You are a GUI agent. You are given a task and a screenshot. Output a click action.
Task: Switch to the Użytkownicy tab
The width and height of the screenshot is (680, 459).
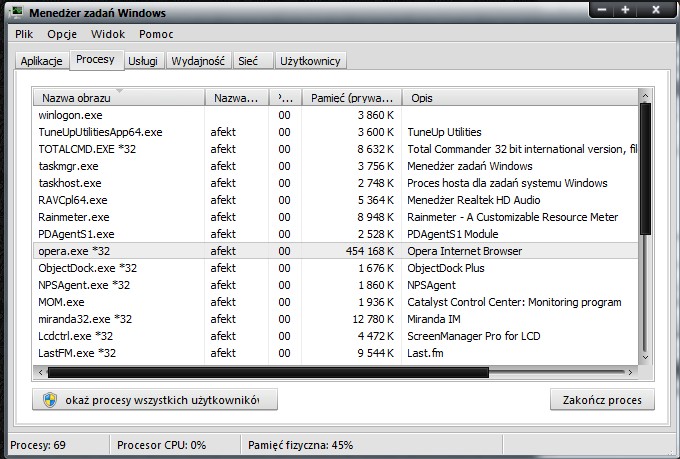click(x=311, y=61)
